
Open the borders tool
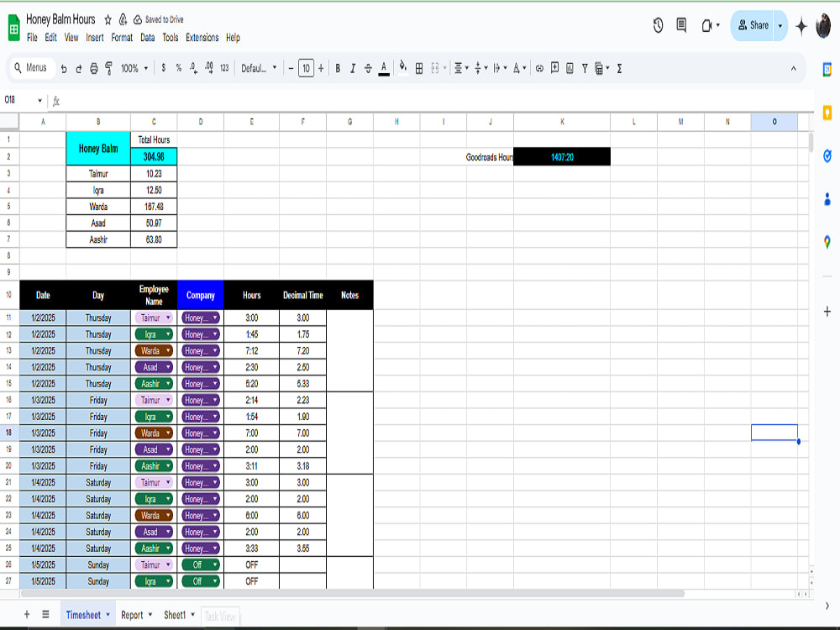(x=419, y=68)
